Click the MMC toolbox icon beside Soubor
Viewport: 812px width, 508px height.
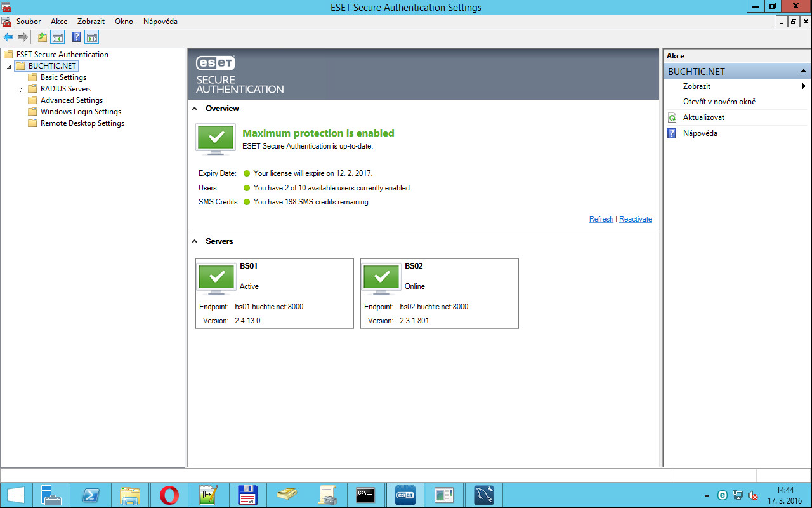(6, 21)
